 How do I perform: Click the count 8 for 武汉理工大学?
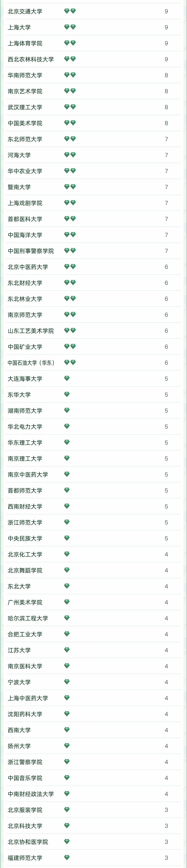166,107
